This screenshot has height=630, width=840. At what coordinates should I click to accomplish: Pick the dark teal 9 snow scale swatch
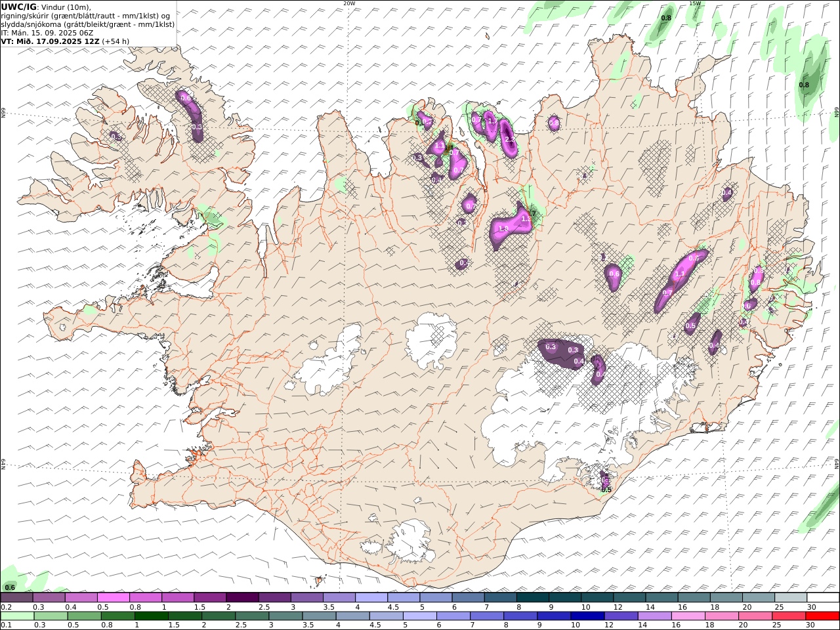pos(564,597)
